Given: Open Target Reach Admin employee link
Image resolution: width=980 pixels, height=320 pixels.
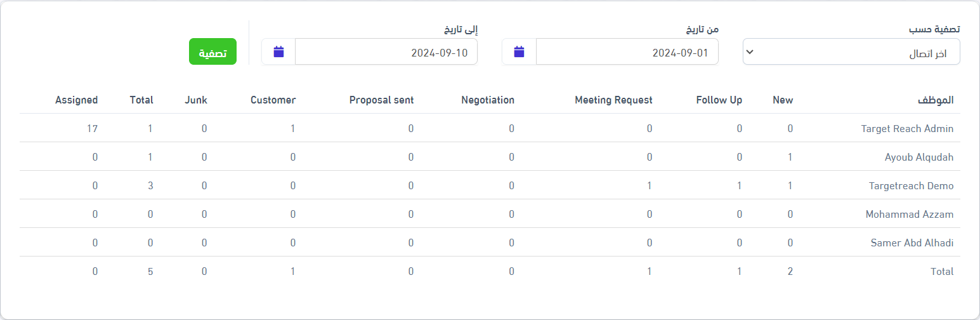Looking at the screenshot, I should point(907,128).
